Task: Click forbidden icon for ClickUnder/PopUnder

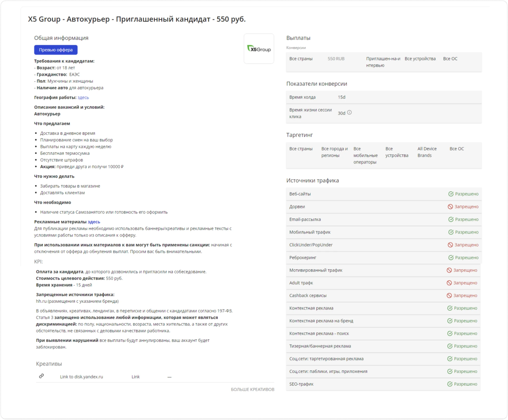Action: 450,245
